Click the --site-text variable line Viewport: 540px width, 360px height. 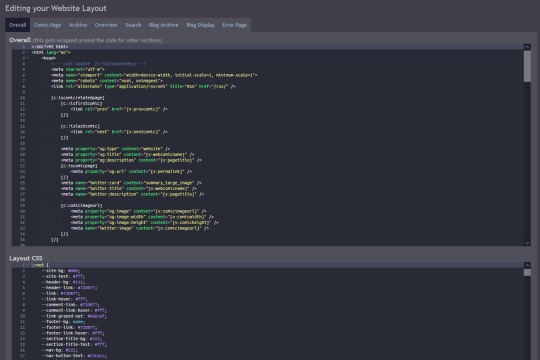click(63, 276)
